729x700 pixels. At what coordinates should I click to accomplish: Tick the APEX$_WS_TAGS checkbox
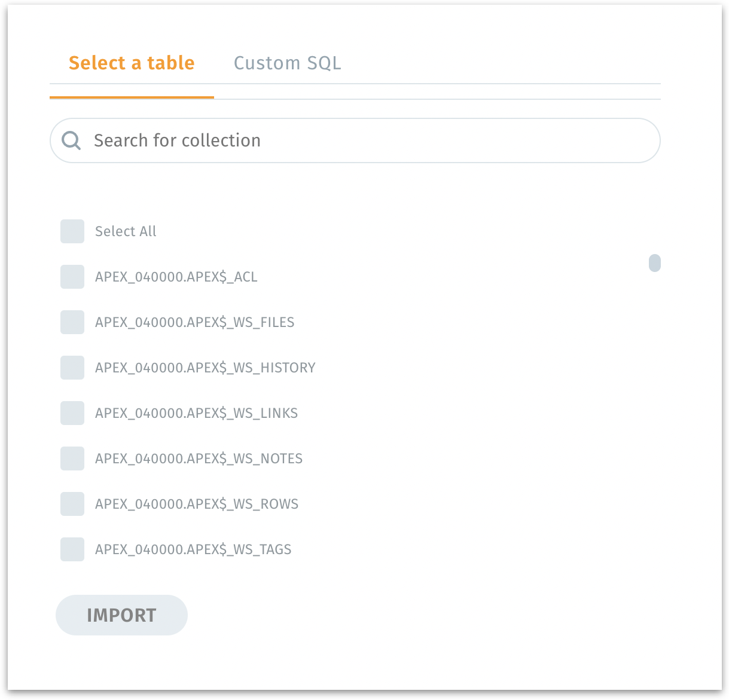[x=72, y=549]
